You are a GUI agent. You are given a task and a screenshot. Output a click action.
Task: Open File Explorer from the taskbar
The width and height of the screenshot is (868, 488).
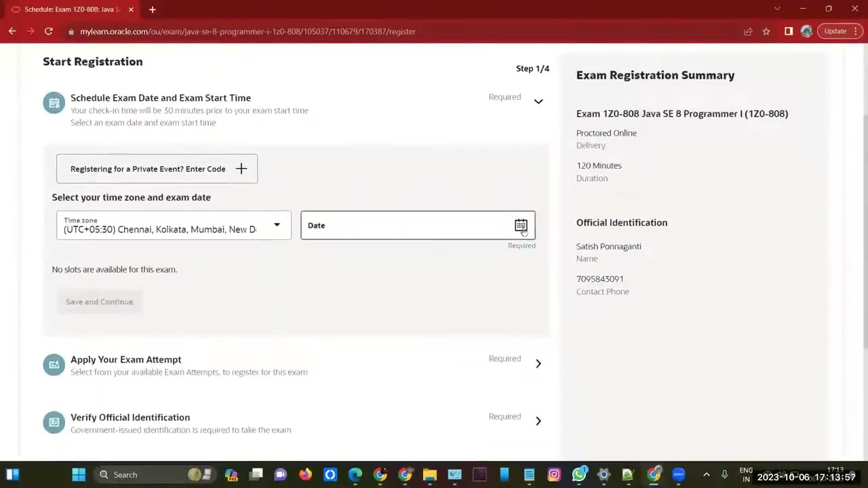[430, 474]
